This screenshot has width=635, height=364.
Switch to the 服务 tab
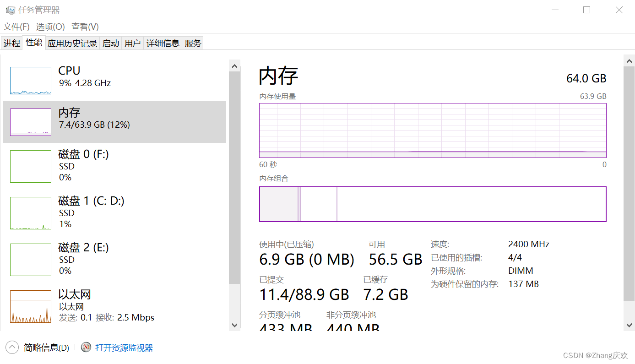tap(193, 43)
